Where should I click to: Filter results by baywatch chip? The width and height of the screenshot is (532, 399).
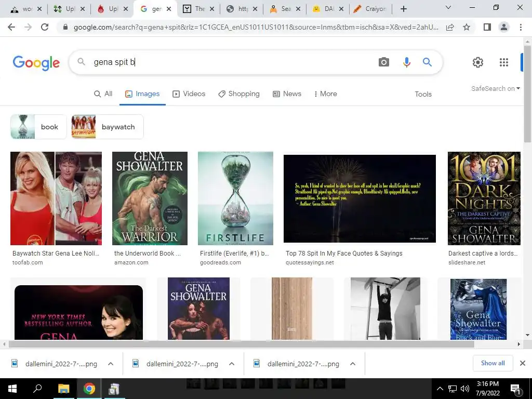[108, 127]
